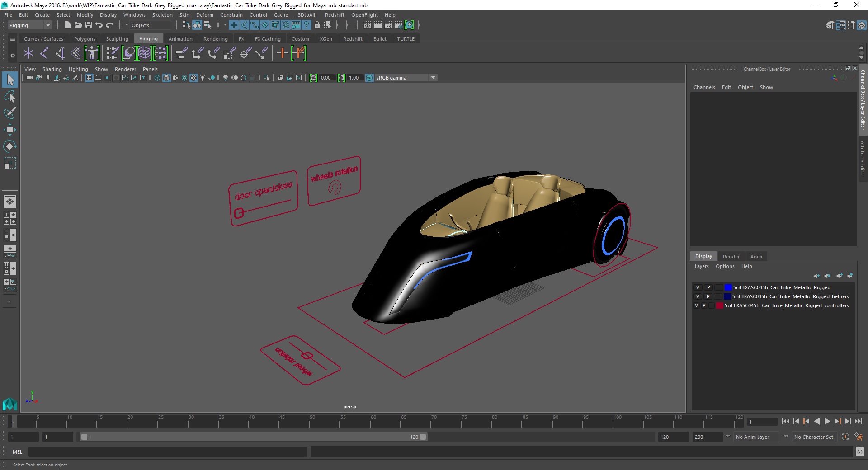Click the MEL command input field
This screenshot has height=470, width=868.
click(168, 452)
